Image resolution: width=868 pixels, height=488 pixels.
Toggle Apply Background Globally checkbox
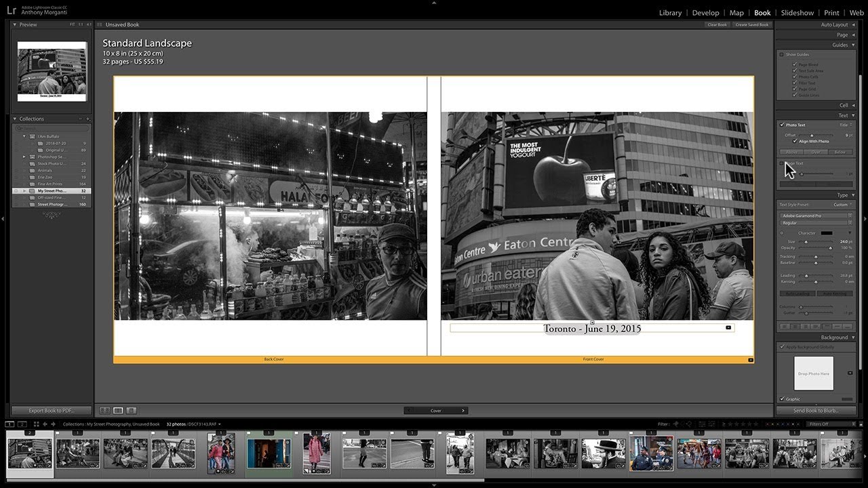tap(782, 347)
